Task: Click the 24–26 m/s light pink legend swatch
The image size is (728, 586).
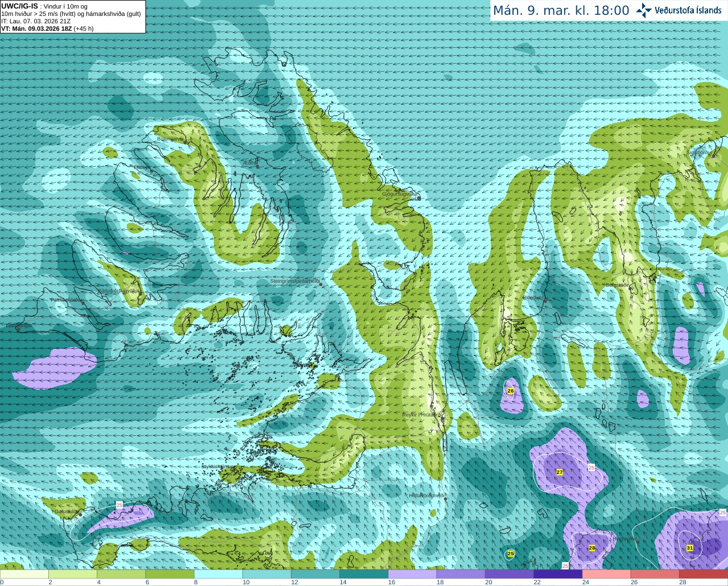Action: 607,574
